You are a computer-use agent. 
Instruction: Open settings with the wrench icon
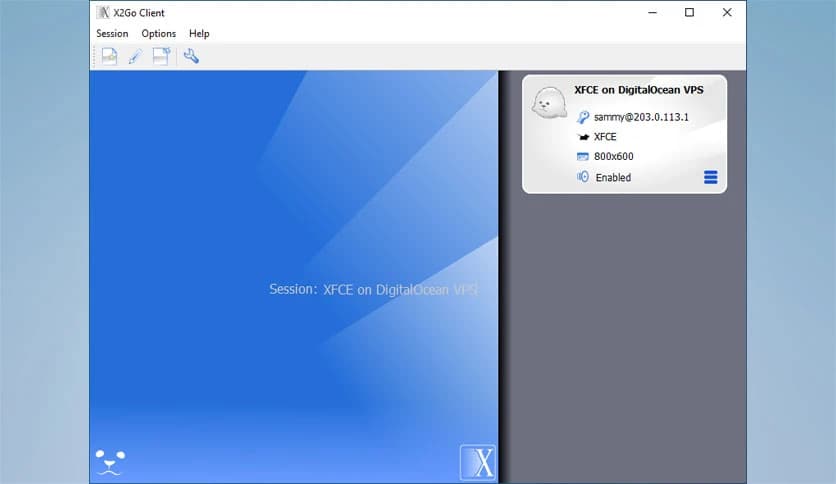pyautogui.click(x=191, y=56)
